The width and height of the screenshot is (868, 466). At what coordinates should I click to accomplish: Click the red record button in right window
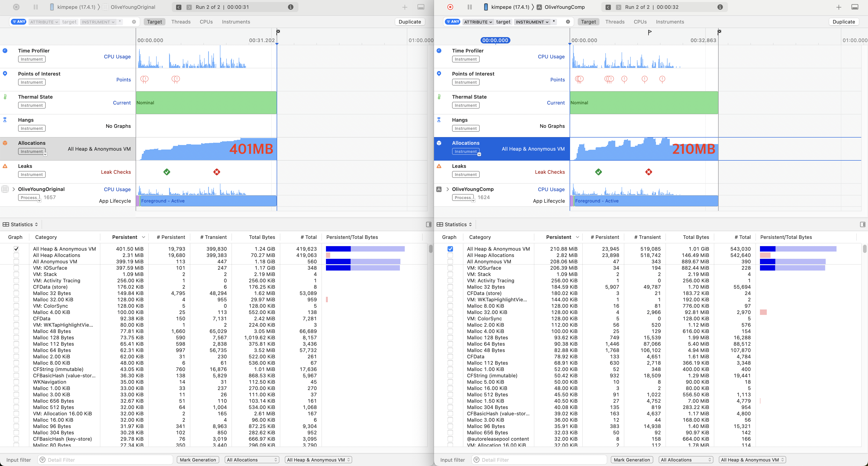point(450,7)
